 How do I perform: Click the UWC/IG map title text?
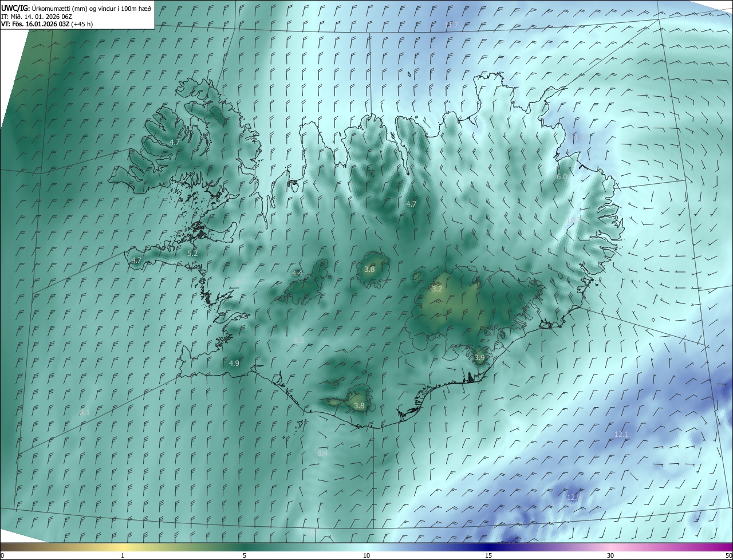[x=76, y=8]
